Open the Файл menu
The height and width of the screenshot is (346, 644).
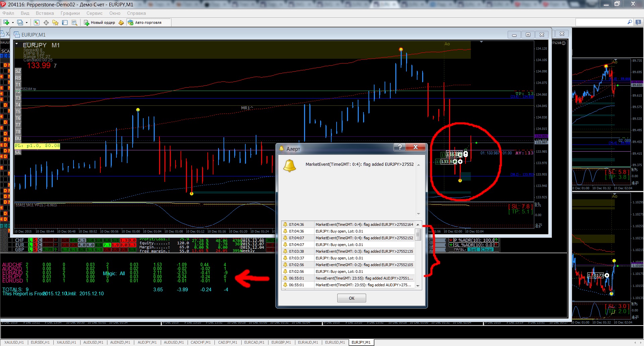[x=8, y=13]
